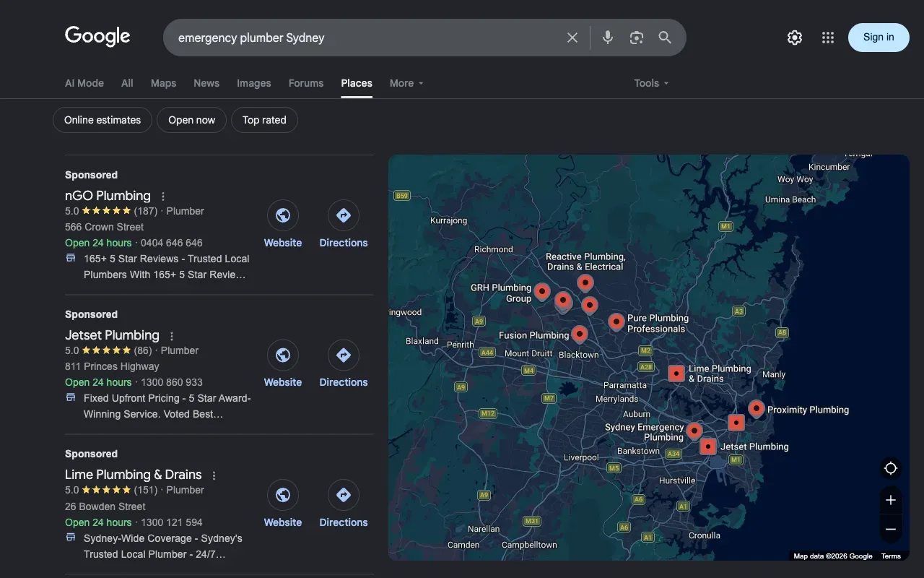Select Pure Plumbing Professionals map pin

[x=616, y=322]
